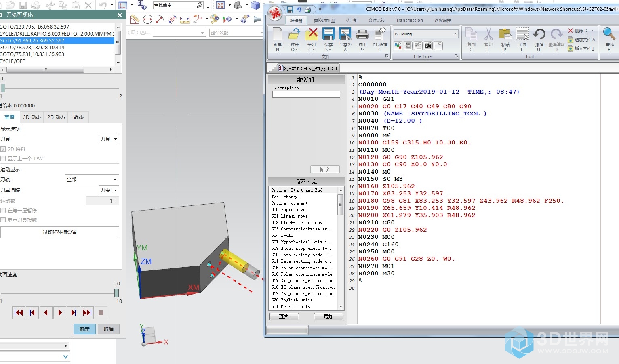The image size is (619, 364).
Task: Click Append File (追加文件 A) icon
Action: click(571, 40)
